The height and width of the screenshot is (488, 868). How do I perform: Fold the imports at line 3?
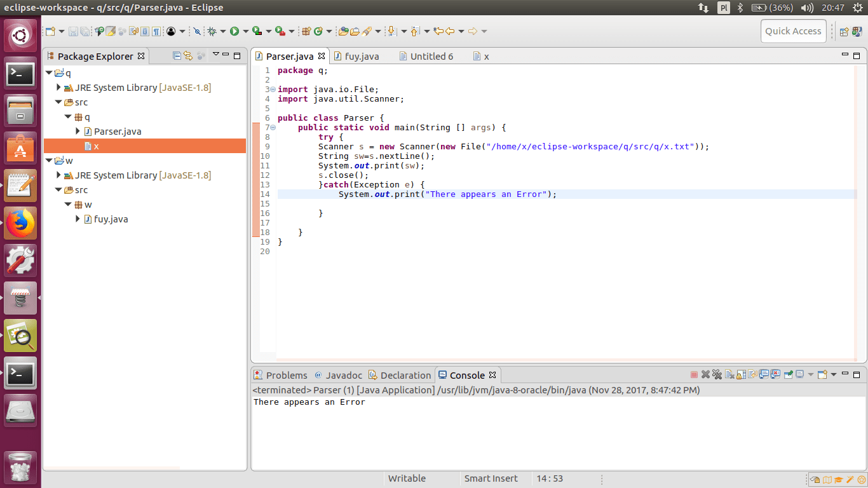click(273, 89)
